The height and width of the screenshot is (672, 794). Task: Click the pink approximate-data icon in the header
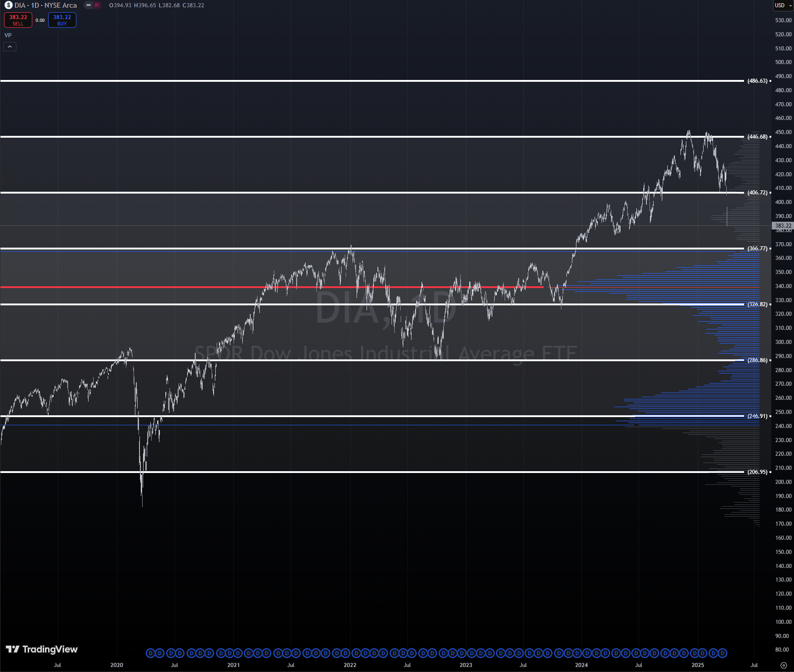click(x=97, y=5)
